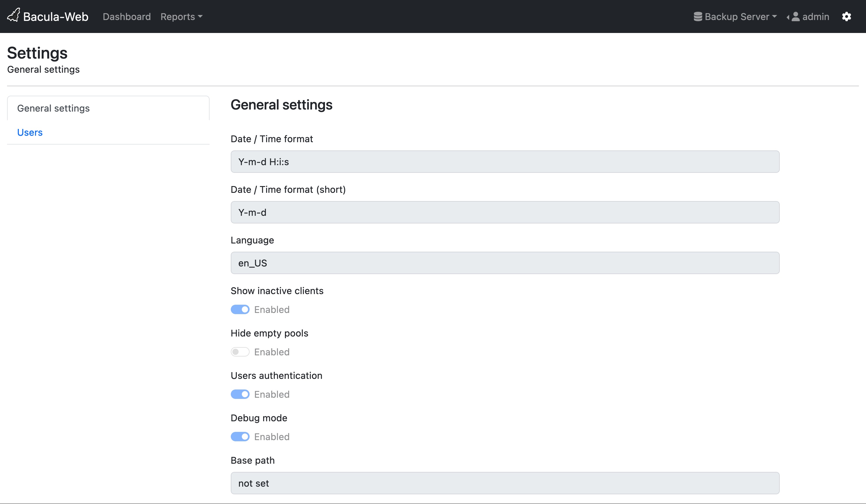Image resolution: width=866 pixels, height=504 pixels.
Task: Click the Enabled label under Hide empty pools
Action: [x=272, y=352]
